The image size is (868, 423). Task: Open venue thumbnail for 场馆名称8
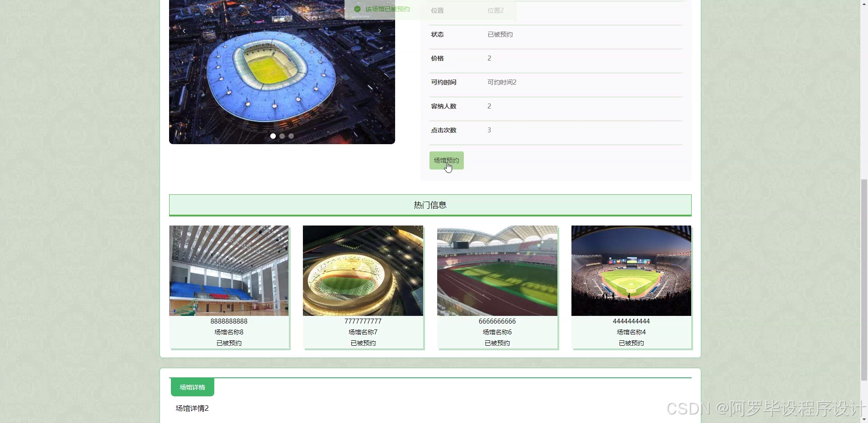point(229,271)
